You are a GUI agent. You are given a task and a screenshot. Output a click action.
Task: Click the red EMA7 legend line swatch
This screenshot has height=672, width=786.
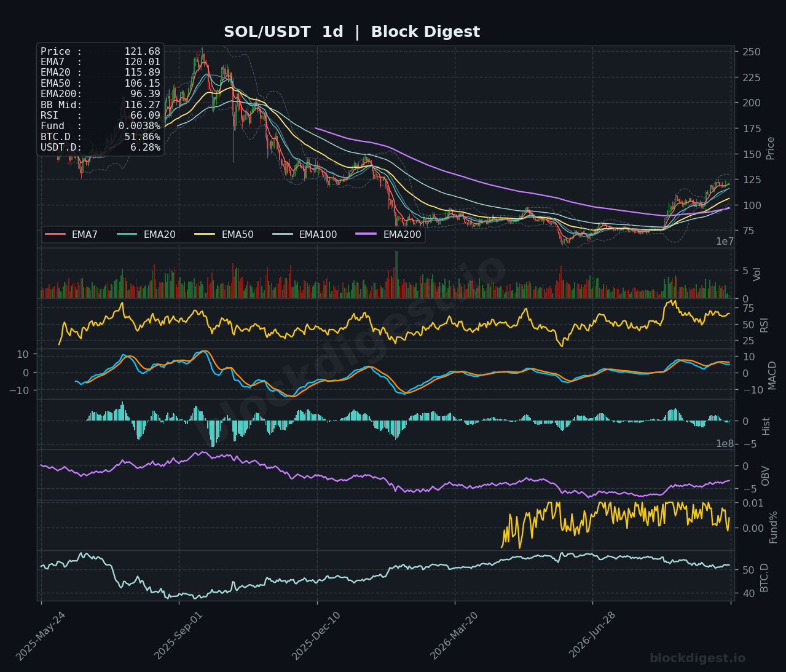click(x=55, y=234)
